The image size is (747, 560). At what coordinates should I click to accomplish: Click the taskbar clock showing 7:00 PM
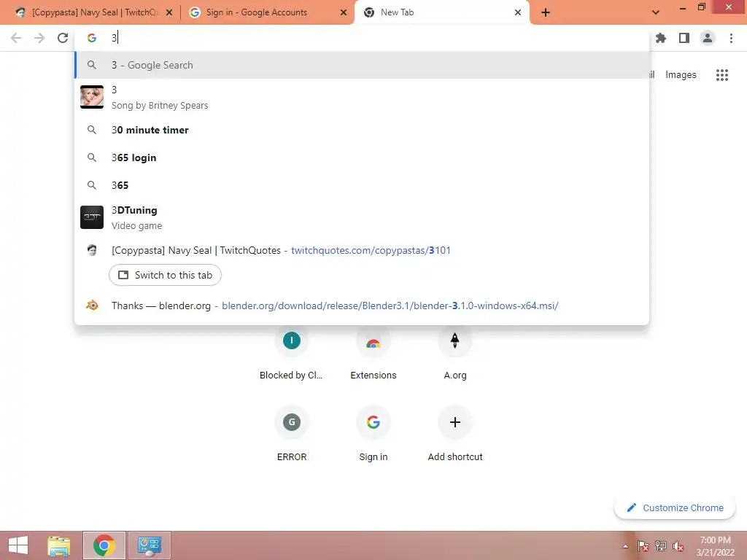tap(715, 546)
